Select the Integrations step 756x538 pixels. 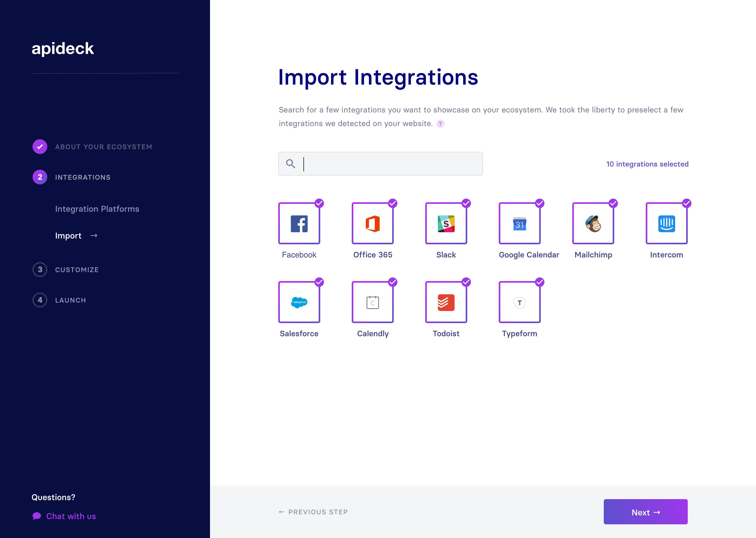point(83,177)
